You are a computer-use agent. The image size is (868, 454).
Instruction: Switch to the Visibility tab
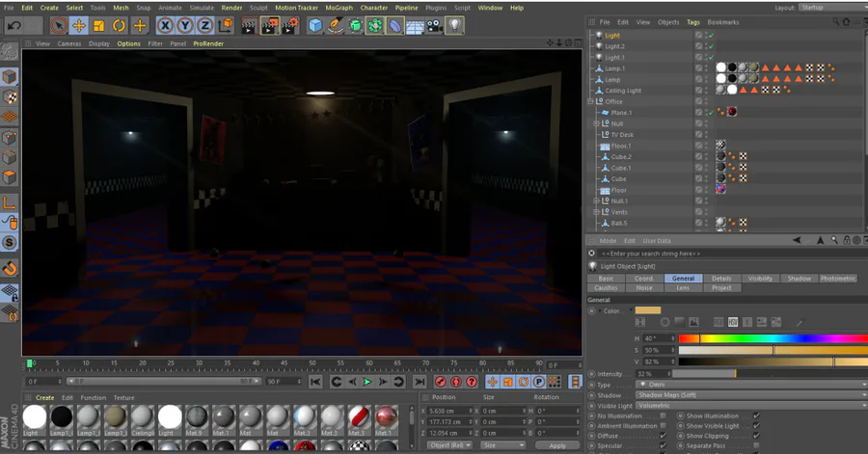pos(760,279)
